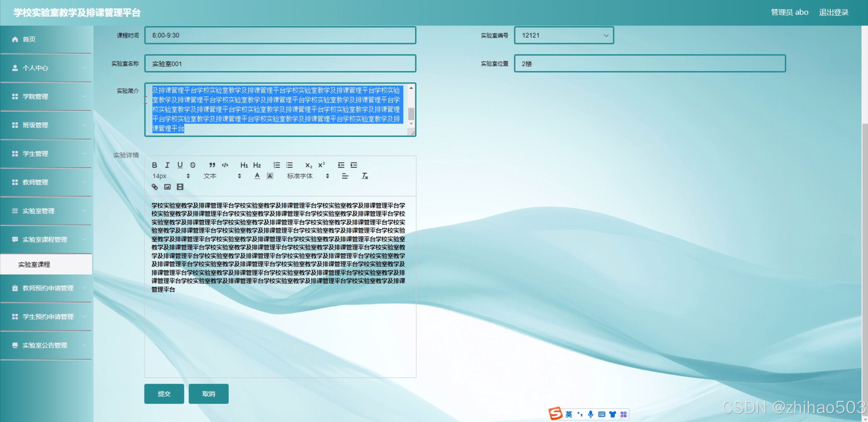Image resolution: width=868 pixels, height=422 pixels.
Task: Click the 提交 submit button
Action: 164,394
